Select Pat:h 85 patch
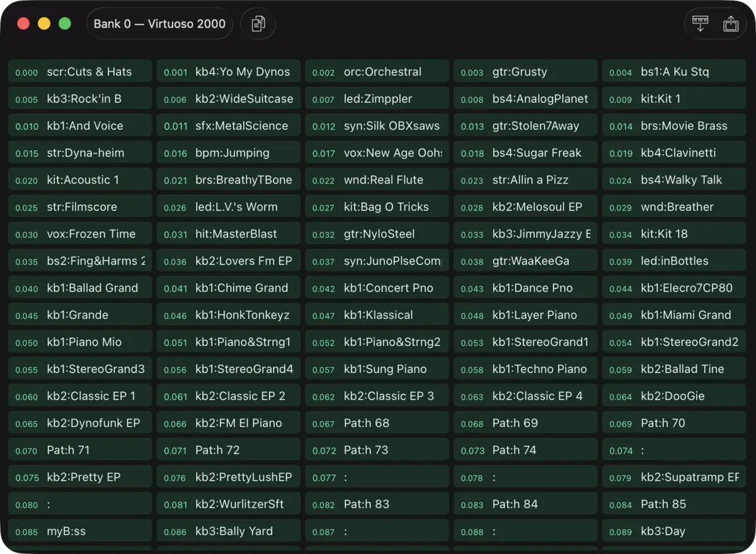 [674, 505]
